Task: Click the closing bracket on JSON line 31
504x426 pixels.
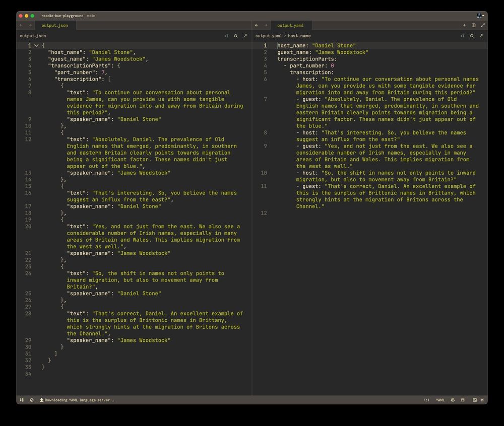Action: coord(55,353)
